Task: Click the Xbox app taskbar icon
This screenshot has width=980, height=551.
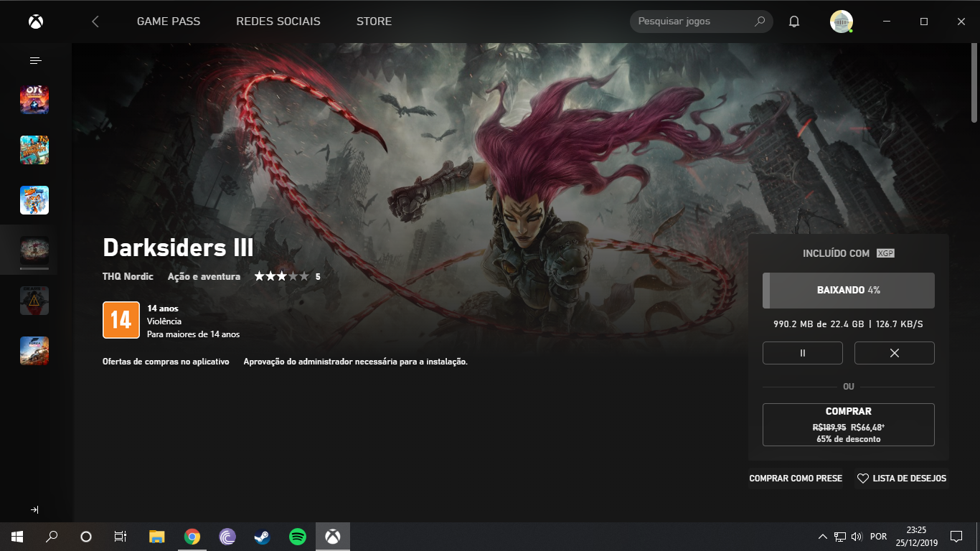Action: [x=332, y=537]
